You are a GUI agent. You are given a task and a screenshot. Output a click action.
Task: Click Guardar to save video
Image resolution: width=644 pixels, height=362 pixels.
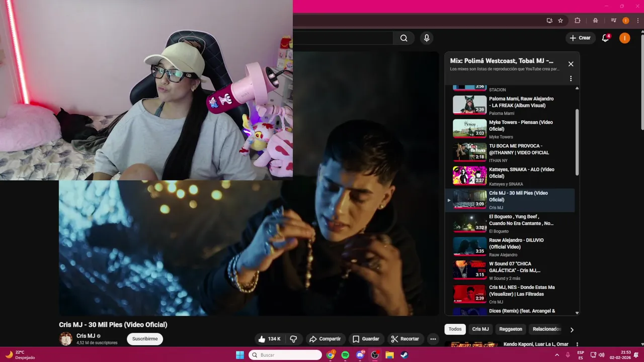pyautogui.click(x=366, y=339)
